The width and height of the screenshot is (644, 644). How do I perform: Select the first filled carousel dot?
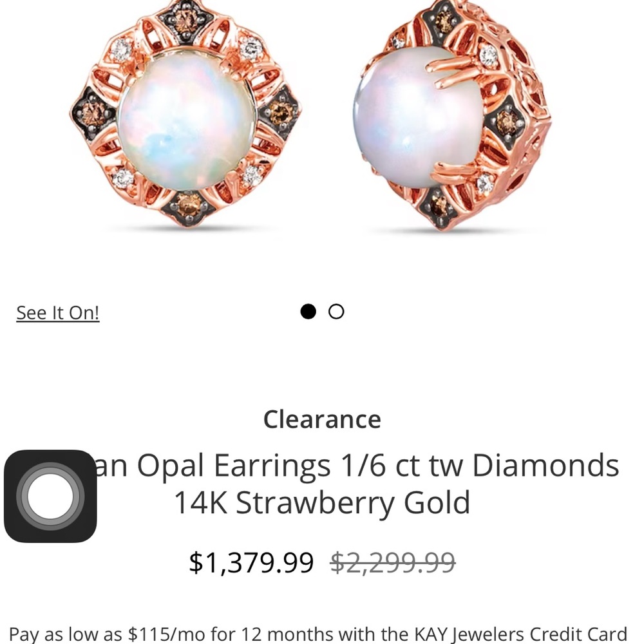pos(308,311)
